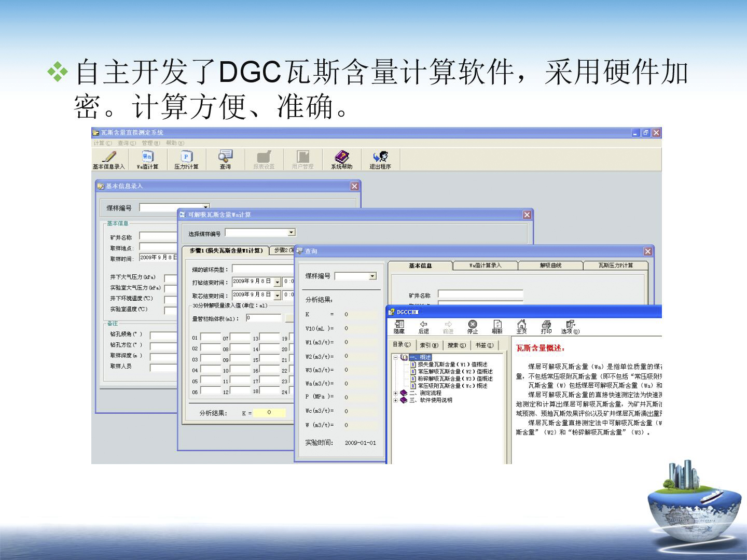This screenshot has width=747, height=560.
Task: Open 选择煤样编号 dropdown in Wa window
Action: click(x=291, y=233)
